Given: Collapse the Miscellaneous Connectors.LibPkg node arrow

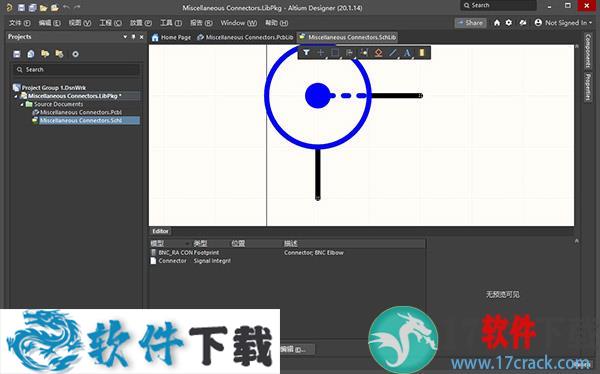Looking at the screenshot, I should tap(16, 96).
